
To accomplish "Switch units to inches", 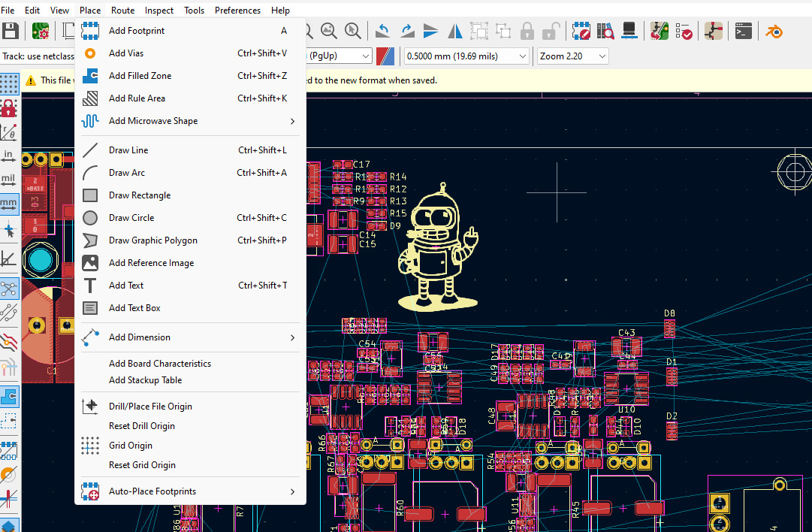I will 9,156.
